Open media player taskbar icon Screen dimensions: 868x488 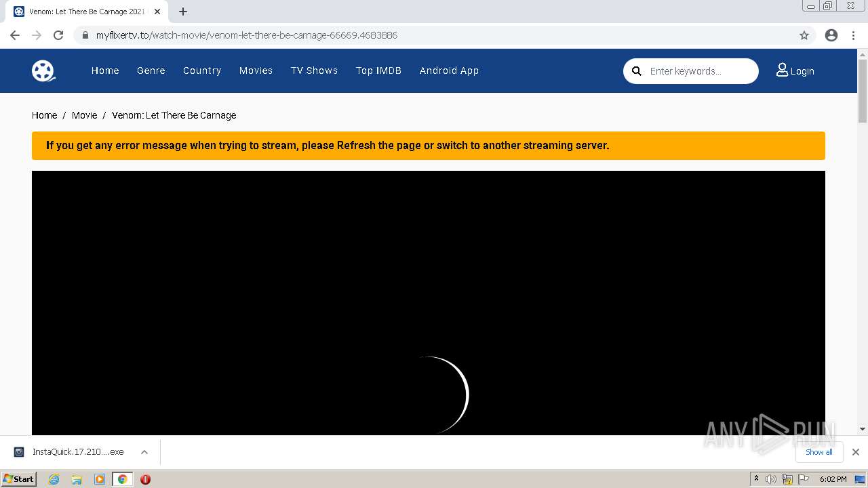[100, 479]
